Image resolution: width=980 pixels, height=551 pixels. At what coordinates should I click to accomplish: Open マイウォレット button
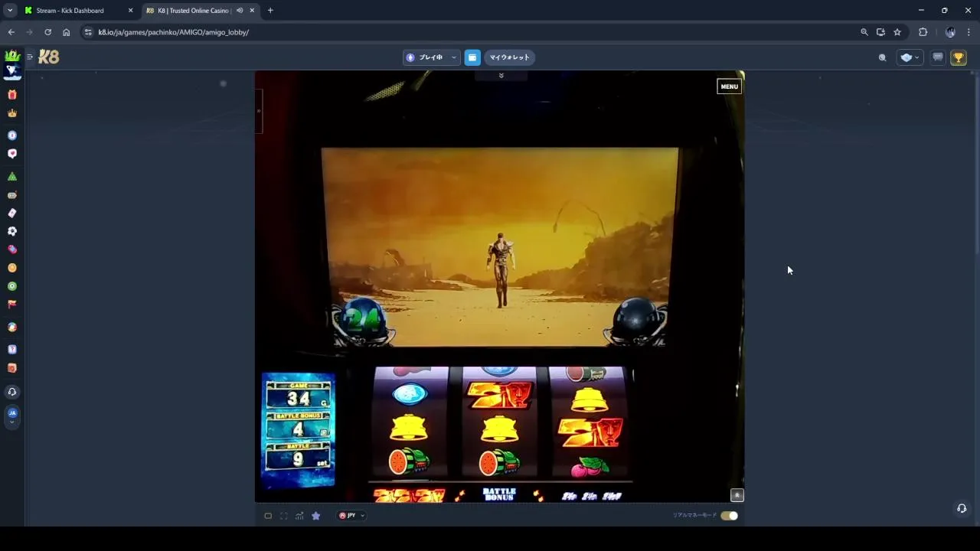pos(509,57)
